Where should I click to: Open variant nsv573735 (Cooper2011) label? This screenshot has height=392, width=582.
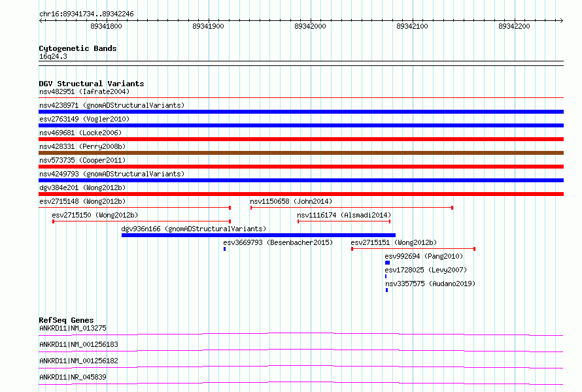click(82, 160)
